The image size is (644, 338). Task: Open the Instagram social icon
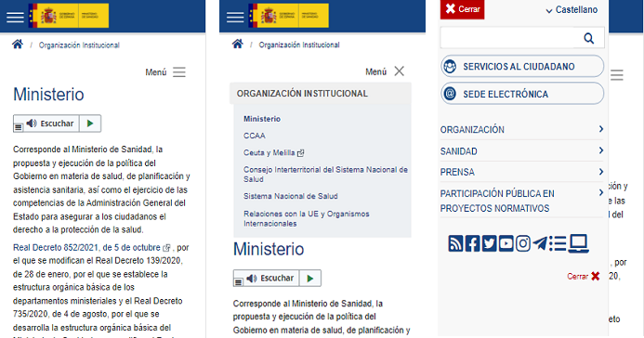(x=523, y=243)
